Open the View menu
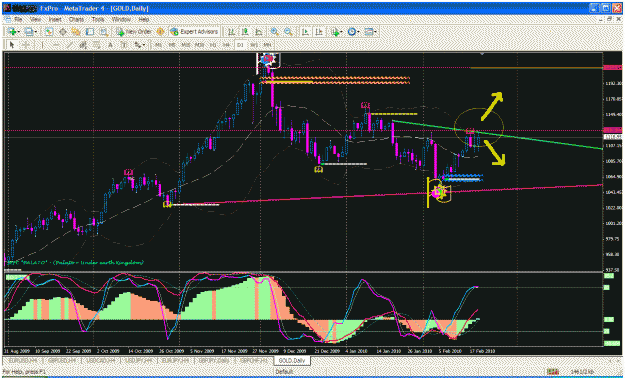 pyautogui.click(x=35, y=19)
